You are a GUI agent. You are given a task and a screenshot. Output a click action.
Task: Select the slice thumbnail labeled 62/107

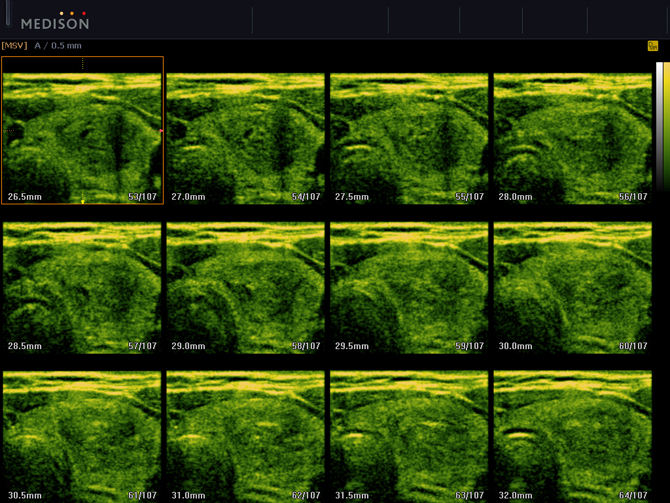point(245,437)
